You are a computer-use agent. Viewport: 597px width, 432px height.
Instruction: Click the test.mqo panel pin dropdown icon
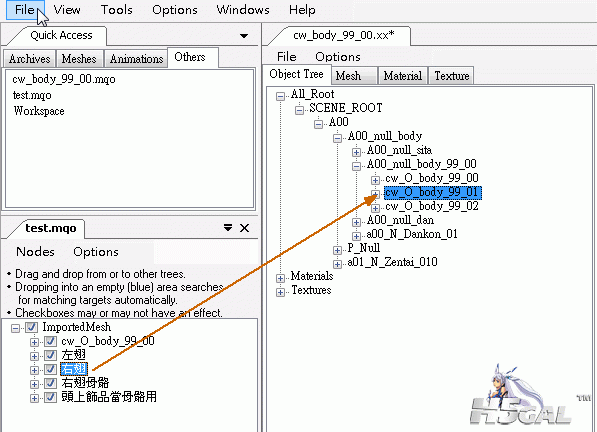(x=228, y=228)
